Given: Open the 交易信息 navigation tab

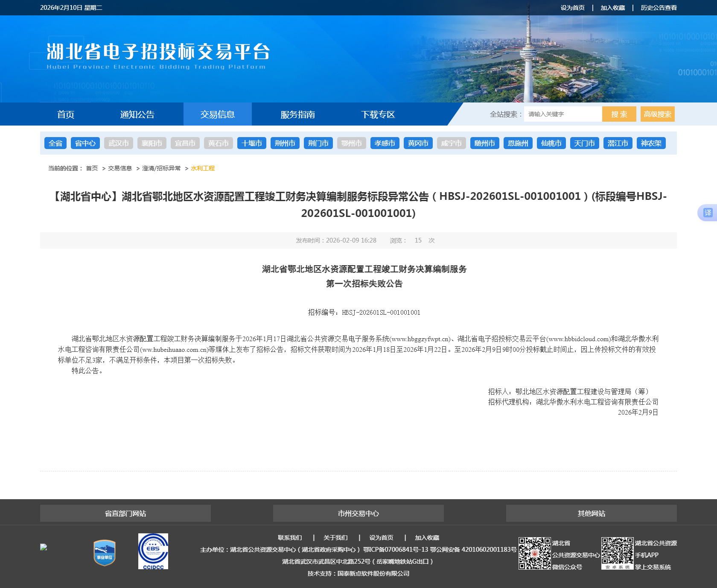Looking at the screenshot, I should (218, 114).
